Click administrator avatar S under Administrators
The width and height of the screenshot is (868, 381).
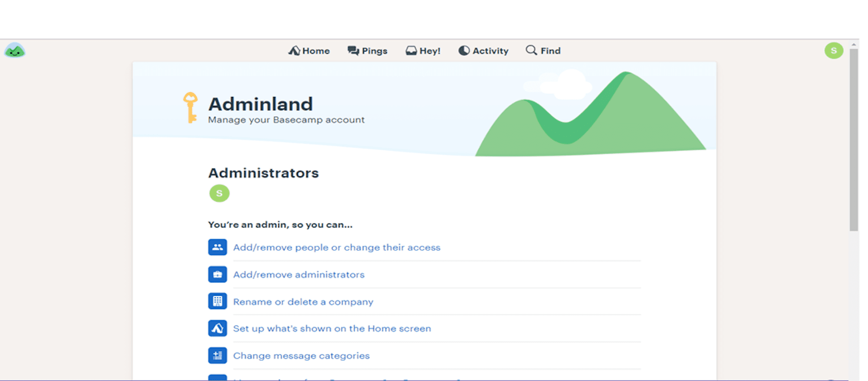click(219, 193)
